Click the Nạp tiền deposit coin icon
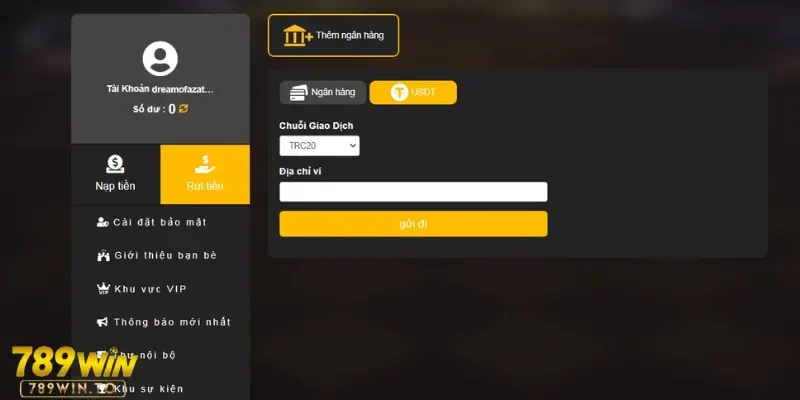This screenshot has height=400, width=800. click(115, 164)
